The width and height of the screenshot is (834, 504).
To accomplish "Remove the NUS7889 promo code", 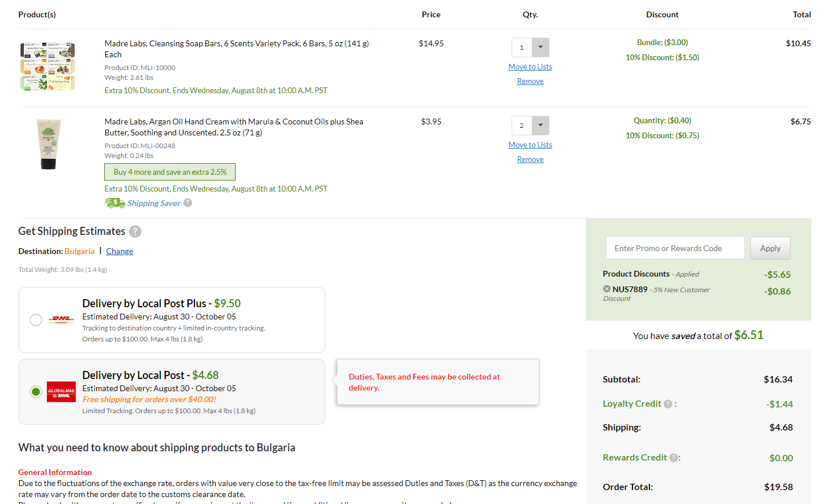I will pos(607,289).
